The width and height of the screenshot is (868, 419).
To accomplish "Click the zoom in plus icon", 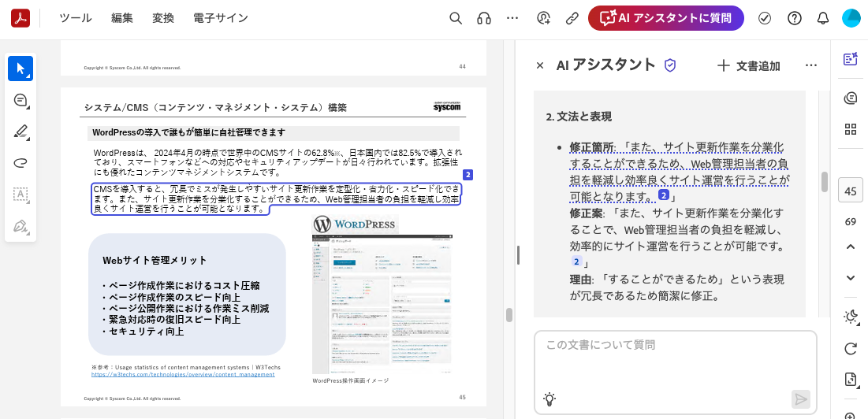I will (x=851, y=416).
